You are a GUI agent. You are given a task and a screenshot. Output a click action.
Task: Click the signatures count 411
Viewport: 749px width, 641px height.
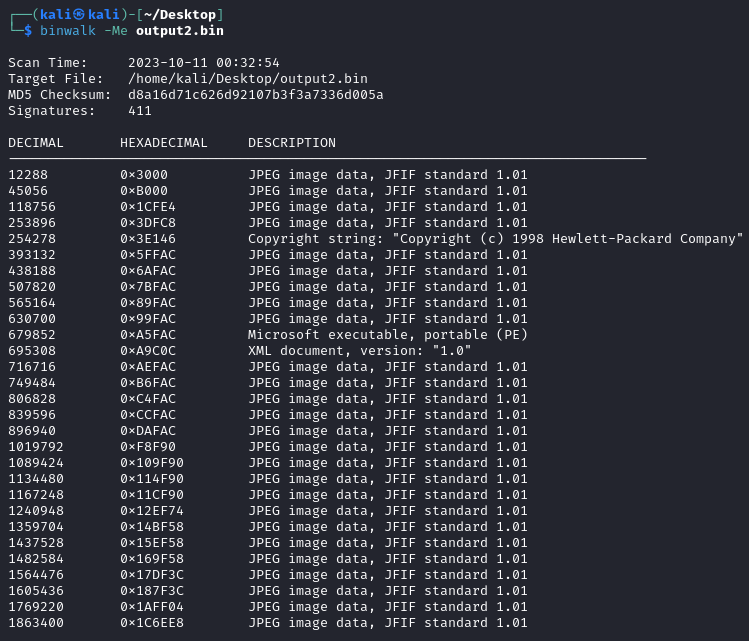pyautogui.click(x=140, y=111)
